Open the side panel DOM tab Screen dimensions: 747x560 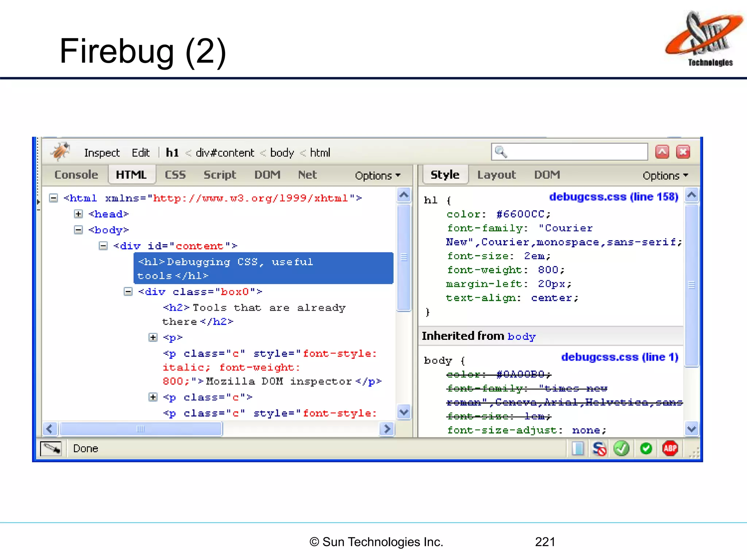click(x=547, y=175)
